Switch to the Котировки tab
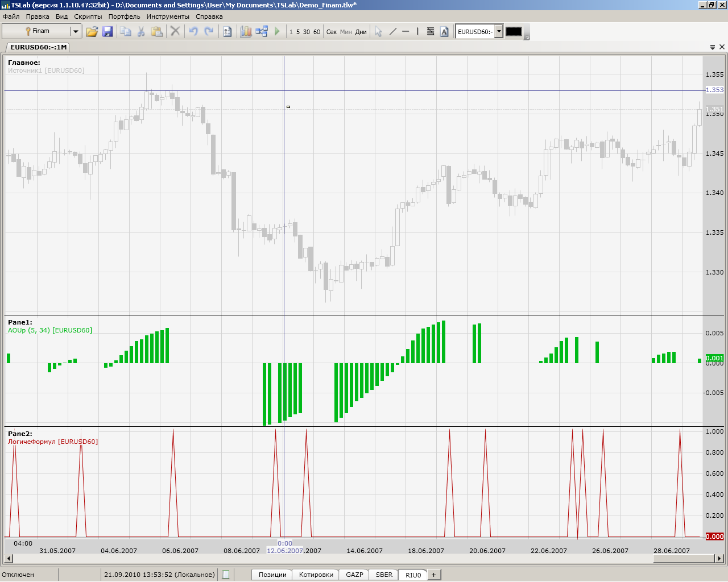 [x=316, y=575]
